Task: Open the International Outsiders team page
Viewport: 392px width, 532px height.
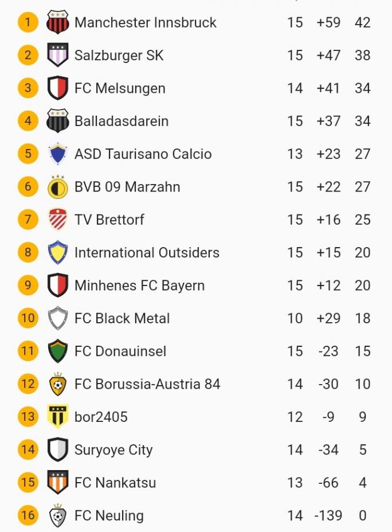Action: [x=147, y=252]
